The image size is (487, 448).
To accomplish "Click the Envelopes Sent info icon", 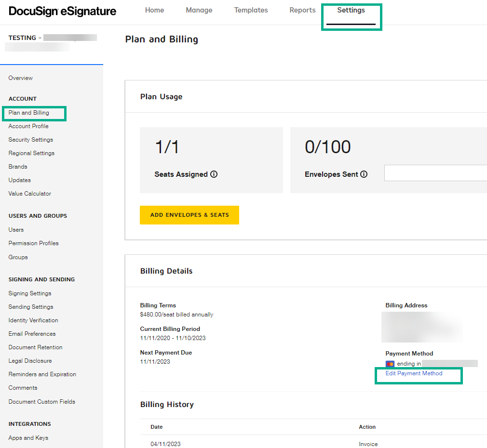I will 364,174.
